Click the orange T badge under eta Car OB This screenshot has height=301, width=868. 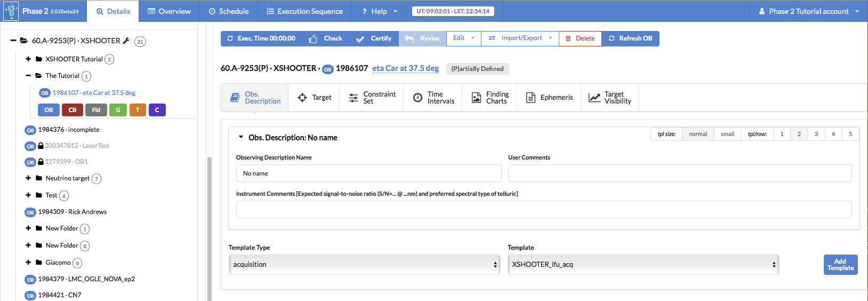[138, 110]
